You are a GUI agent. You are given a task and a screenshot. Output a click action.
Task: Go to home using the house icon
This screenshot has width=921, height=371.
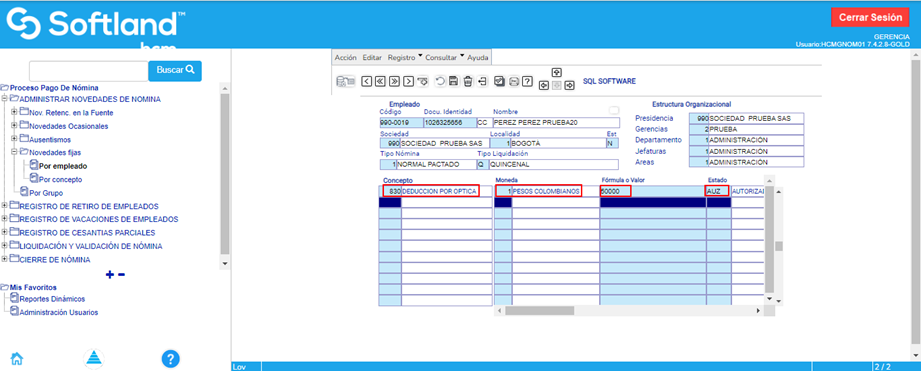pyautogui.click(x=17, y=359)
